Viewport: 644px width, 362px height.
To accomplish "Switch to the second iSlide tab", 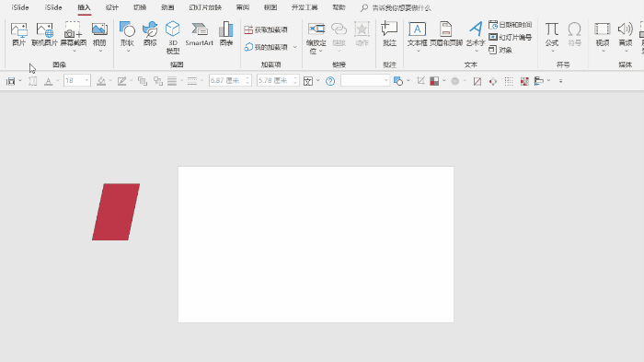I will tap(53, 7).
